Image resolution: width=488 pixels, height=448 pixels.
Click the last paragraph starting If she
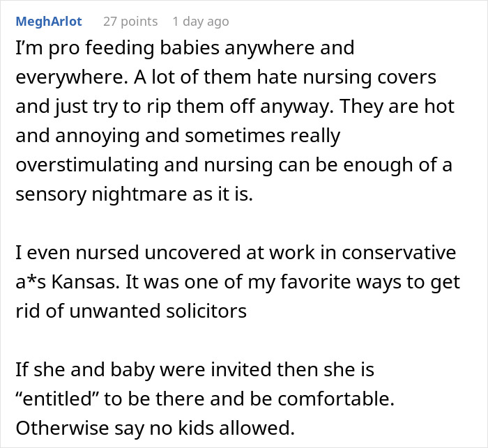[205, 399]
